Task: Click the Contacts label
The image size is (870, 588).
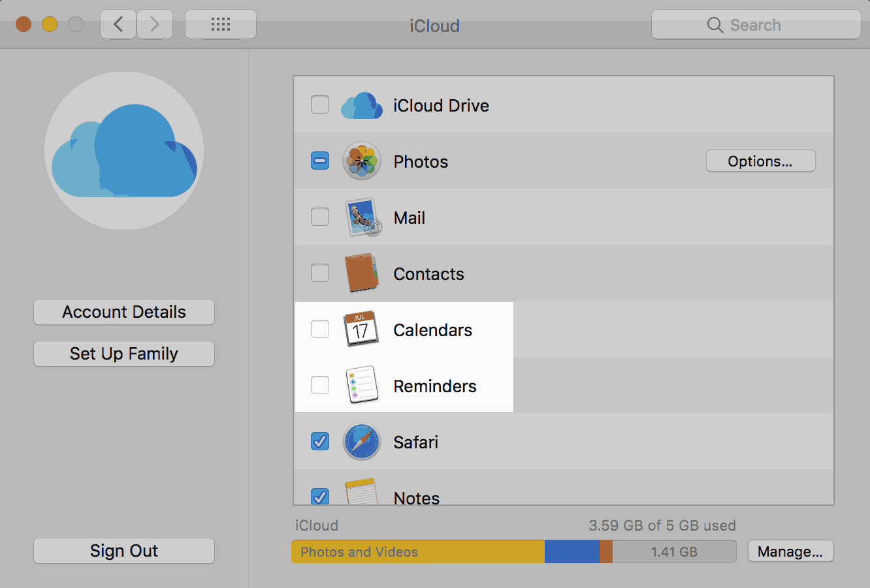Action: (428, 274)
